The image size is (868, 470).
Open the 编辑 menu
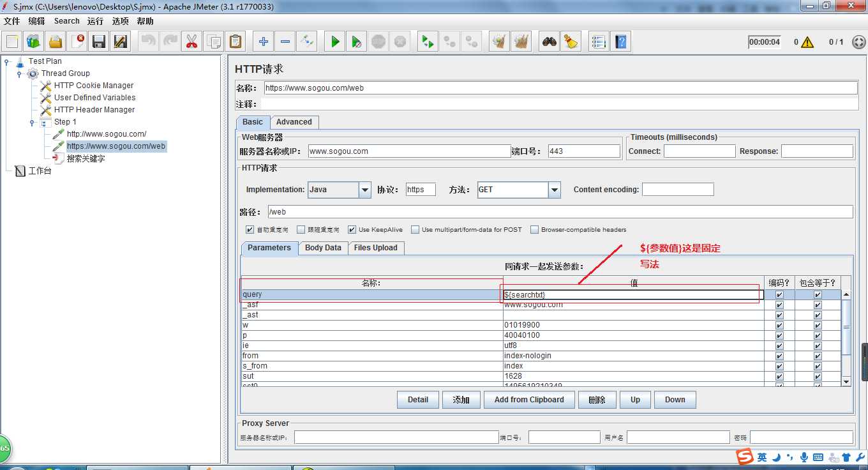37,21
